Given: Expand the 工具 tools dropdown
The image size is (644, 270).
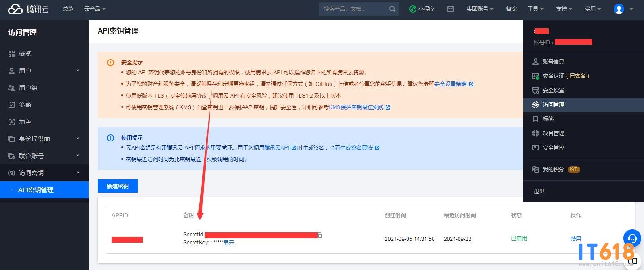Looking at the screenshot, I should pyautogui.click(x=535, y=9).
